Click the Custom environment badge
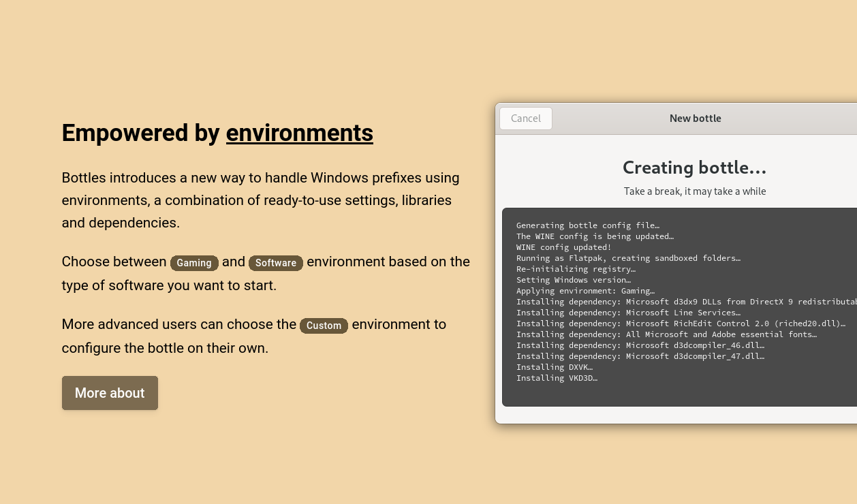This screenshot has height=504, width=857. [324, 326]
